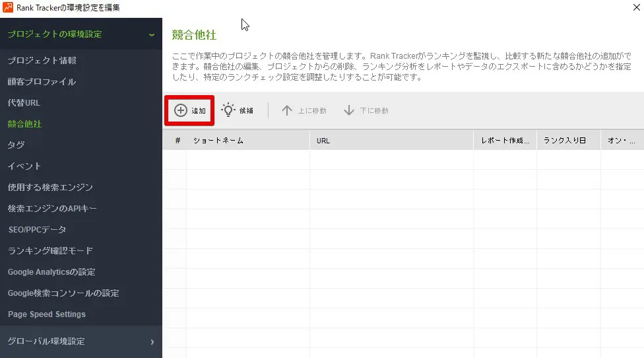Viewport: 644px width, 358px height.
Task: Open プロジェクト情報 settings page
Action: tap(42, 61)
